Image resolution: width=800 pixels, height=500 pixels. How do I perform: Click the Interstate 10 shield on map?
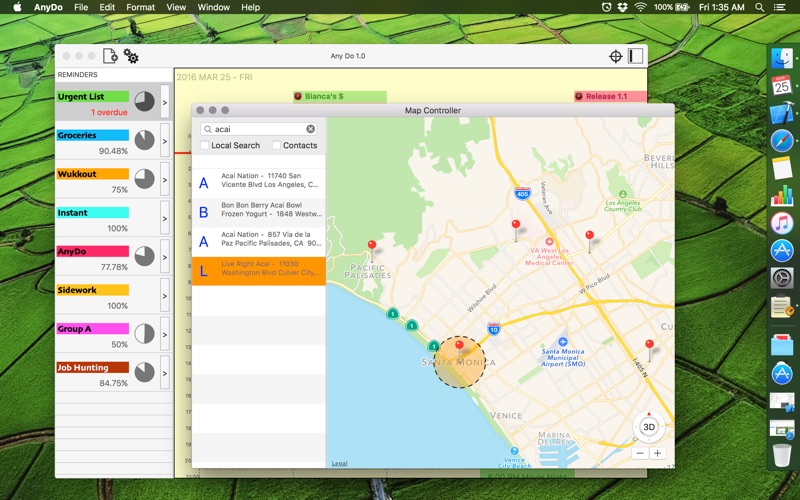493,329
